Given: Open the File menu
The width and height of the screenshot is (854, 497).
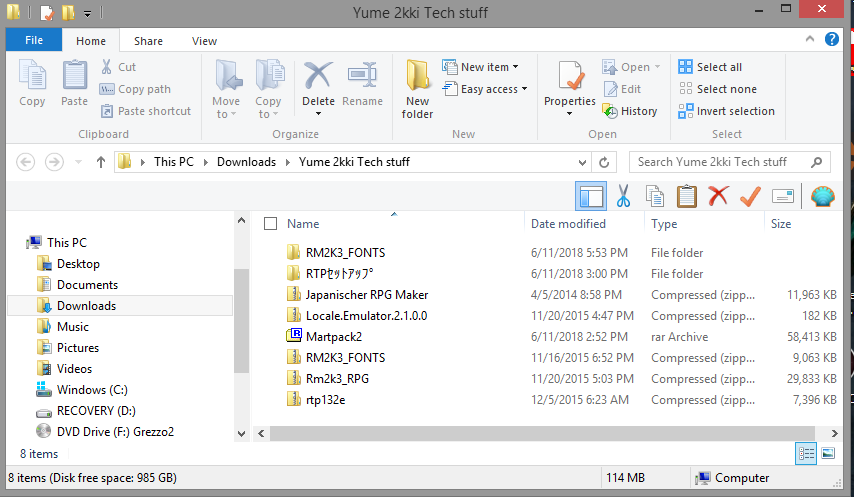Looking at the screenshot, I should [x=33, y=41].
